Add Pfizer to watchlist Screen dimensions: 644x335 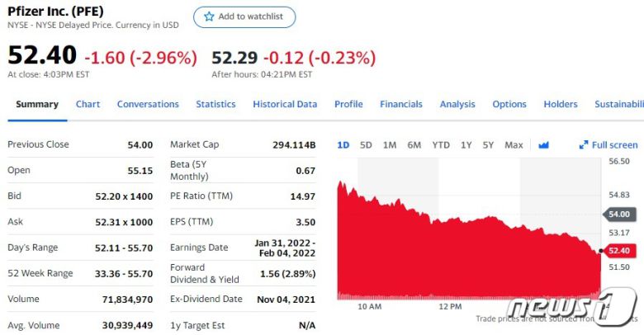(244, 17)
